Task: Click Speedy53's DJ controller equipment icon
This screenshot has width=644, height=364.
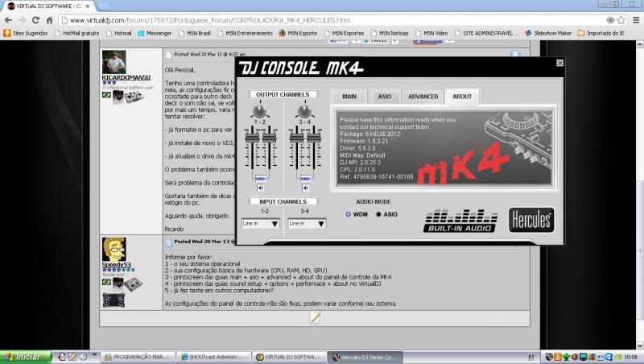Action: pyautogui.click(x=134, y=284)
